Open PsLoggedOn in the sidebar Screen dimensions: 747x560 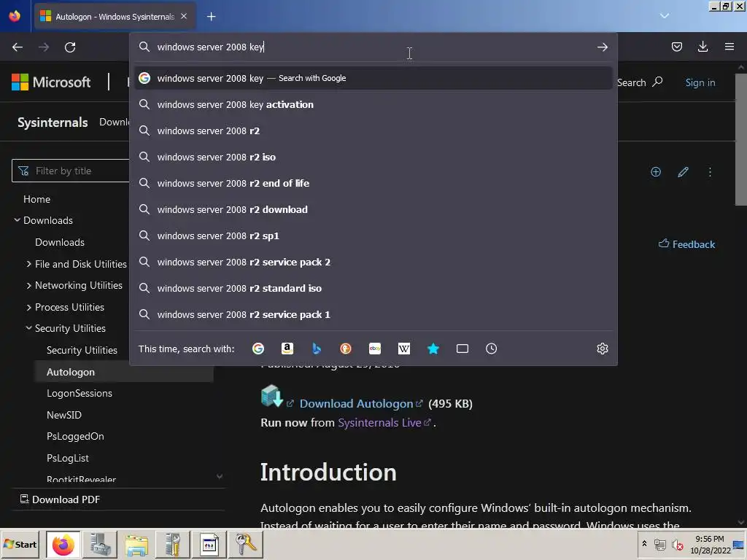click(75, 436)
